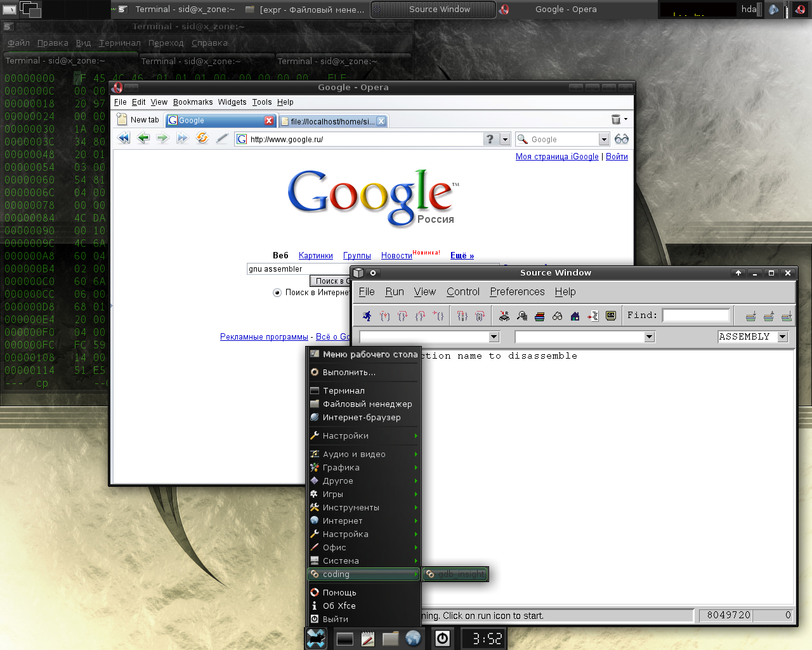
Task: Launch terminal from the bottom panel icon
Action: tap(345, 639)
